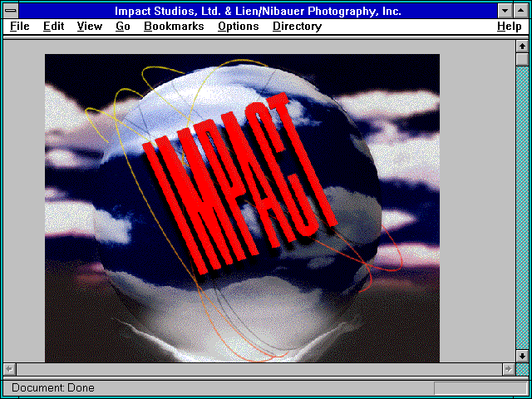Screen dimensions: 532x399
Task: Open the View menu
Action: (90, 27)
